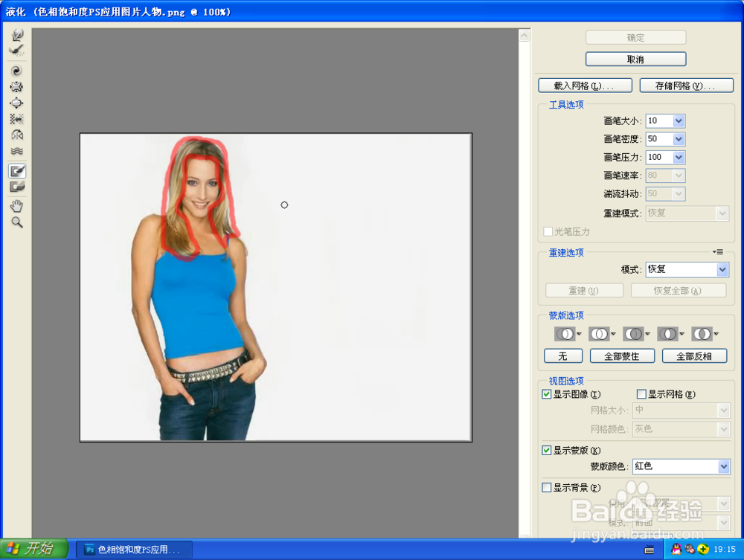Select the Hand tool

point(17,206)
